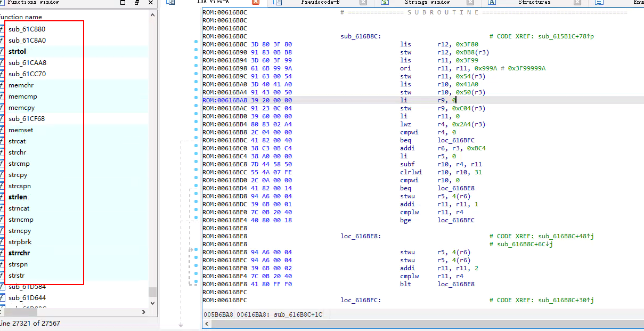This screenshot has width=644, height=331.
Task: Click the functions list horizontal scroll-right arrow
Action: coord(143,312)
